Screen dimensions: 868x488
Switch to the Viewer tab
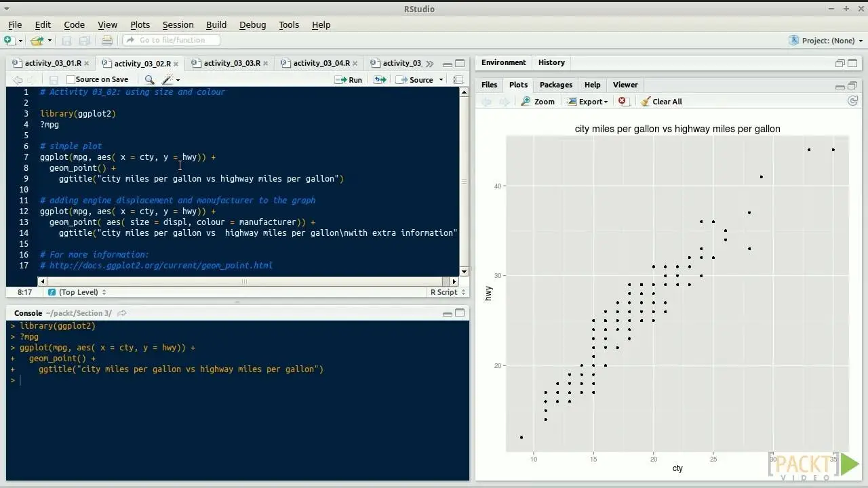(625, 85)
